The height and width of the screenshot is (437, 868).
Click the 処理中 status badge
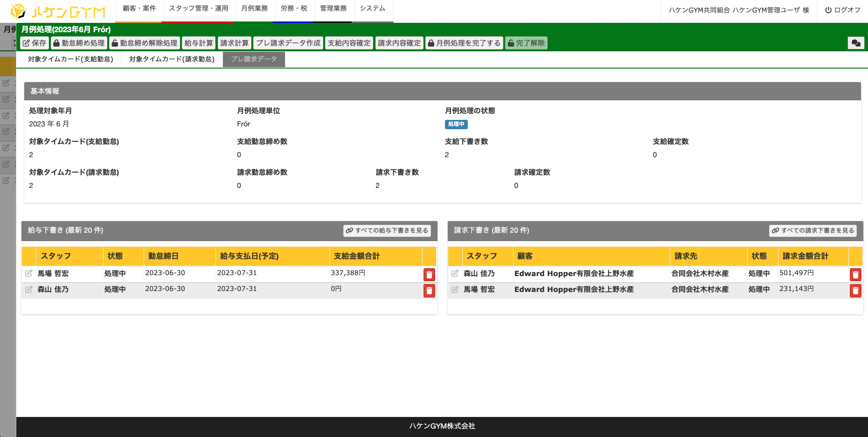[456, 124]
